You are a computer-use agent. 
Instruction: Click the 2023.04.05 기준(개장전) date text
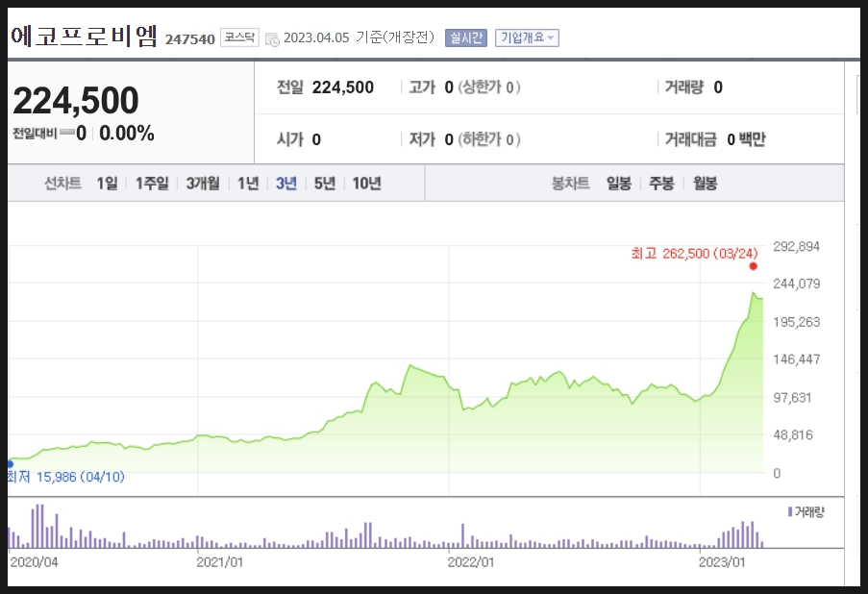pos(359,37)
